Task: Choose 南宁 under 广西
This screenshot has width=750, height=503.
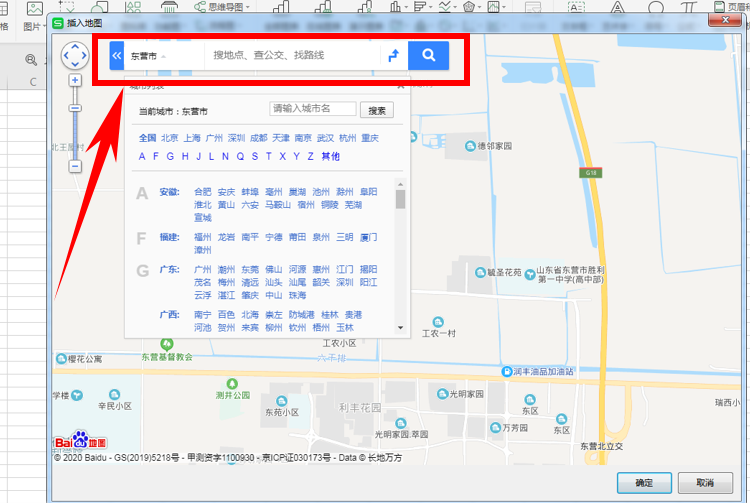Action: click(x=203, y=315)
